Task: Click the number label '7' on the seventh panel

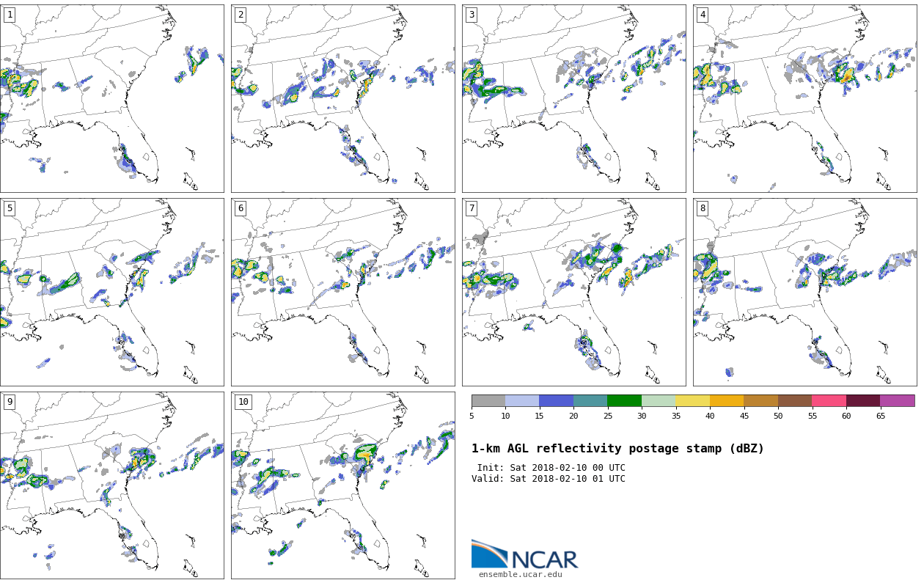Action: pos(472,208)
